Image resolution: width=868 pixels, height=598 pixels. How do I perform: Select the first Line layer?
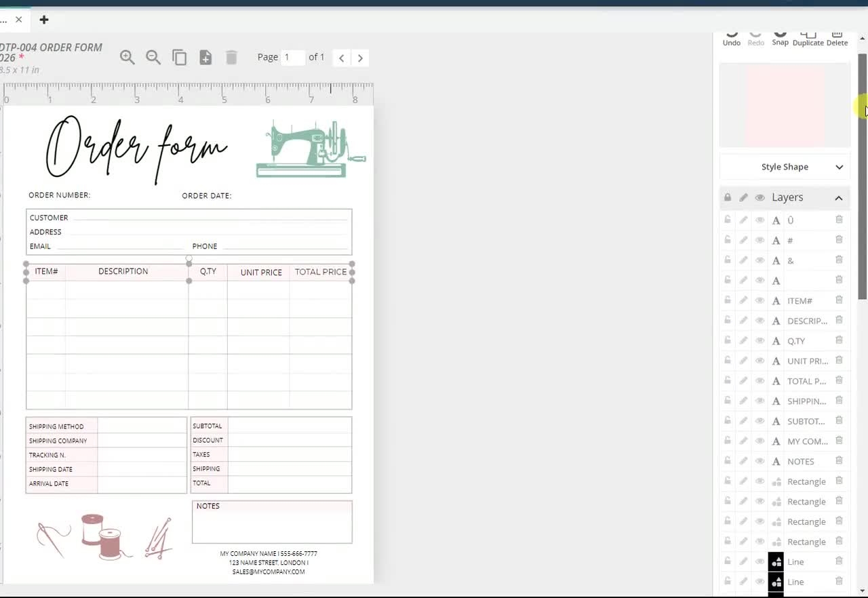795,562
